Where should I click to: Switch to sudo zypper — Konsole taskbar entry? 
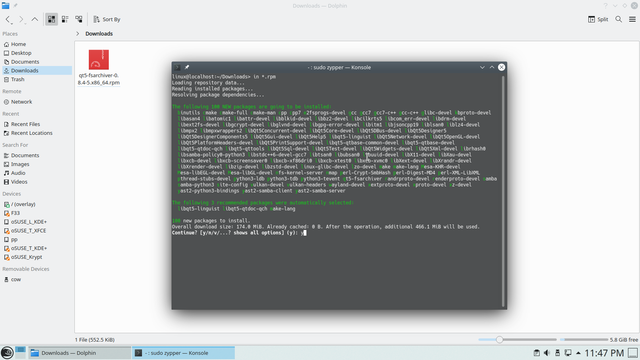[183, 353]
